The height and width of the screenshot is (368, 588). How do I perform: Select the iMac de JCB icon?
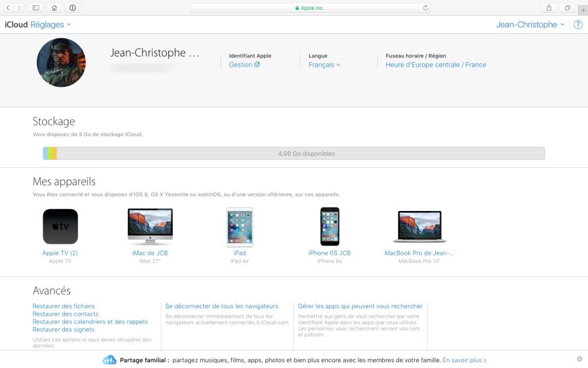pyautogui.click(x=150, y=227)
